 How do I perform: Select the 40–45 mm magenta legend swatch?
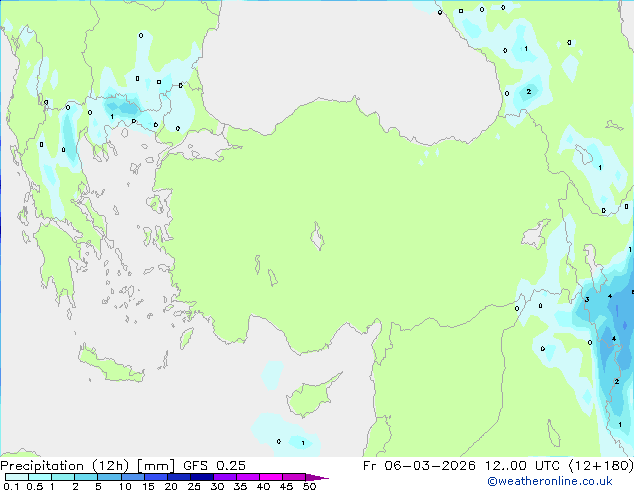click(x=271, y=477)
